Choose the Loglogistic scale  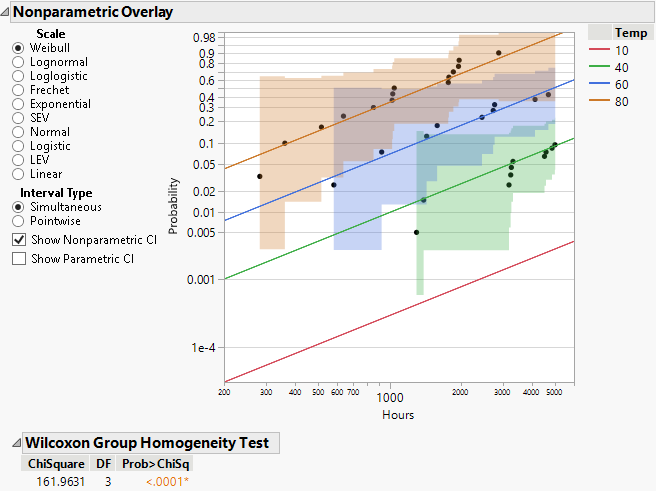19,76
